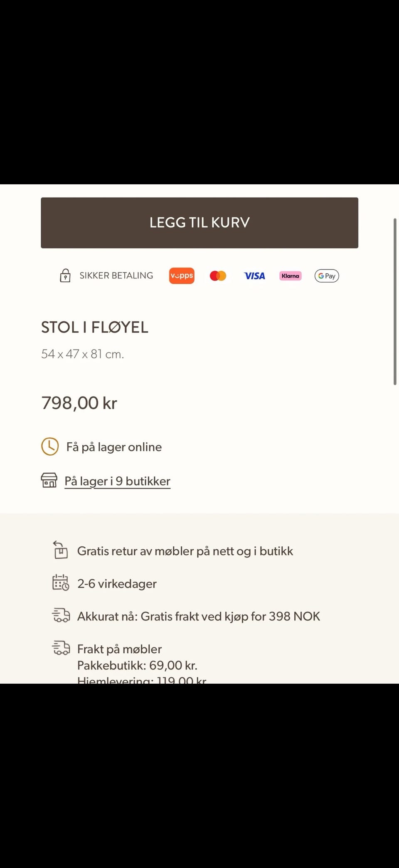Click the Legg til kurv button
The width and height of the screenshot is (399, 868).
[199, 223]
